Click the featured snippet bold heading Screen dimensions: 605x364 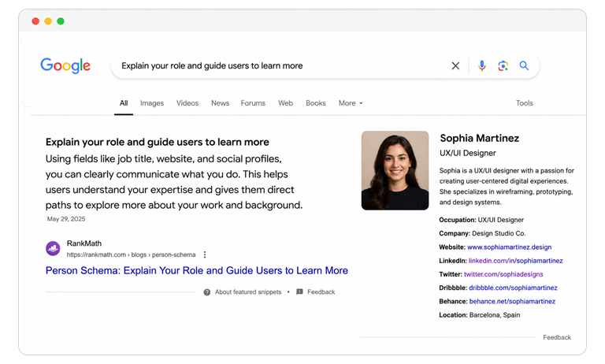[x=157, y=142]
